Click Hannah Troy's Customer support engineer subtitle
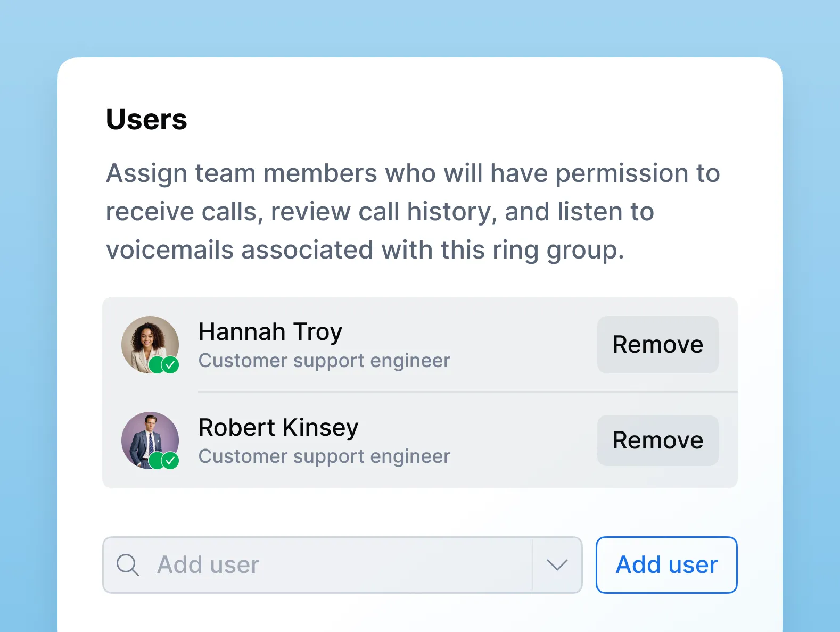This screenshot has height=632, width=840. coord(324,361)
